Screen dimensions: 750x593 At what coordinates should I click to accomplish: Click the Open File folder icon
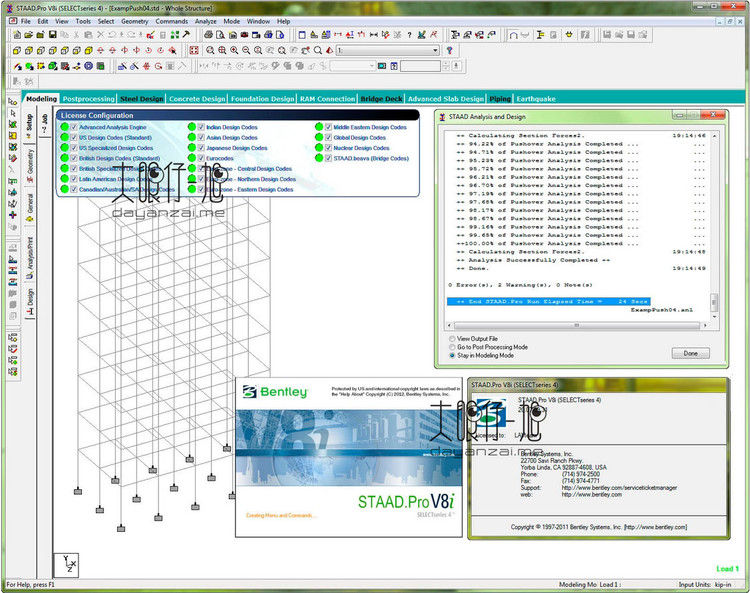(x=29, y=35)
